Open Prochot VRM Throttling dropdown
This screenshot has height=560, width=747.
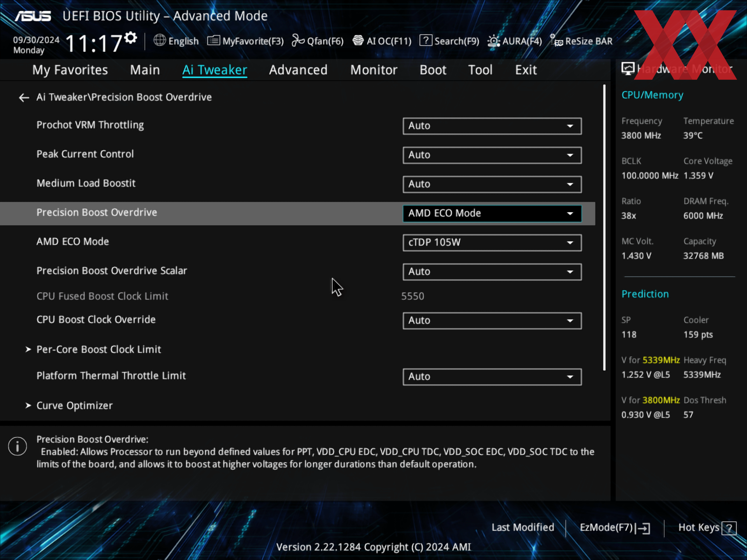click(492, 126)
